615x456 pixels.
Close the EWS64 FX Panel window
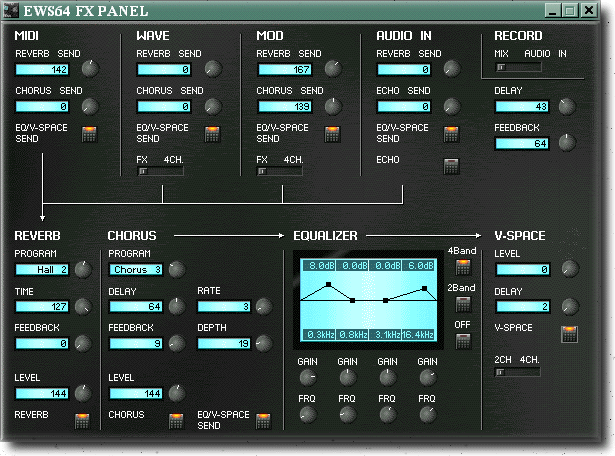pos(589,10)
